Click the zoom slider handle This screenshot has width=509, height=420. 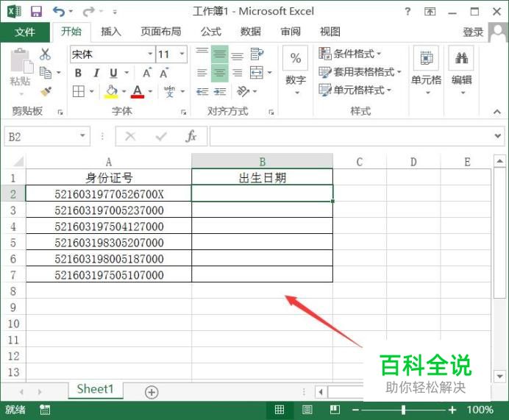pos(403,410)
